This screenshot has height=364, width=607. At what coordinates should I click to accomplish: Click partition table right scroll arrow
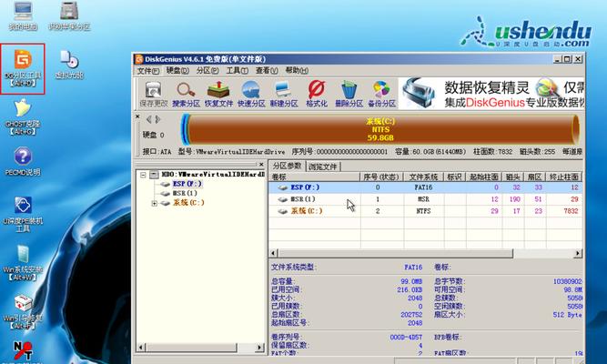[578, 253]
